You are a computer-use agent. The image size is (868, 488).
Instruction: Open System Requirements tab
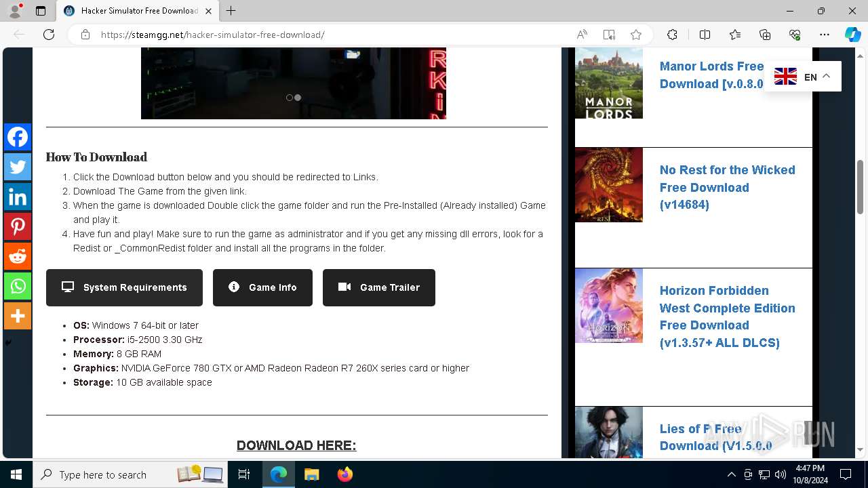[124, 287]
